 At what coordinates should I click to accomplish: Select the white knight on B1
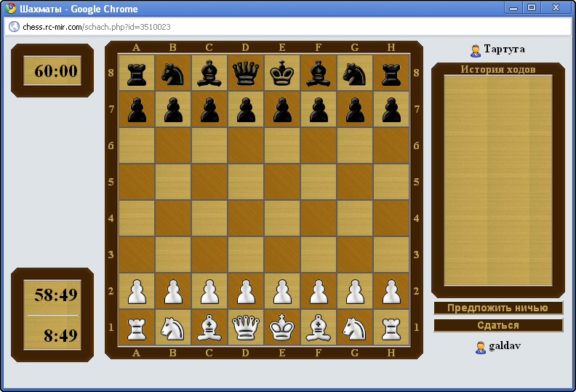173,327
